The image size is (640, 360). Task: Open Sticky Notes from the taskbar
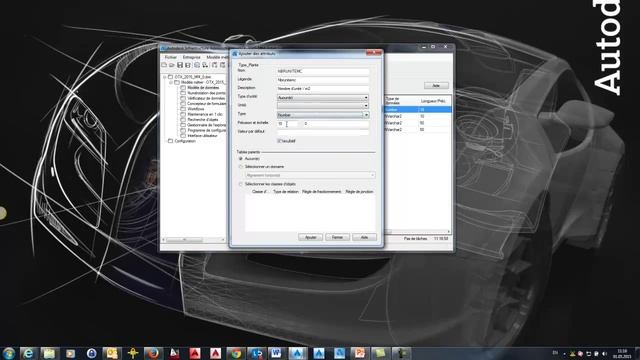click(380, 353)
